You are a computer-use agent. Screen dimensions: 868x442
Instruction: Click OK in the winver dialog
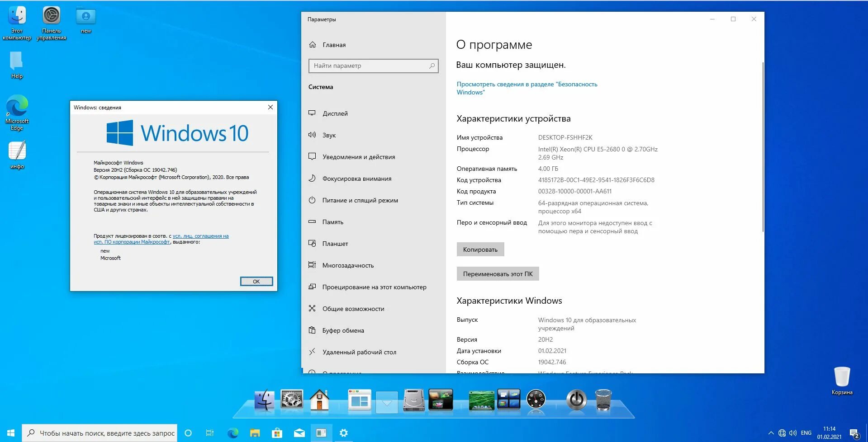[x=256, y=282]
